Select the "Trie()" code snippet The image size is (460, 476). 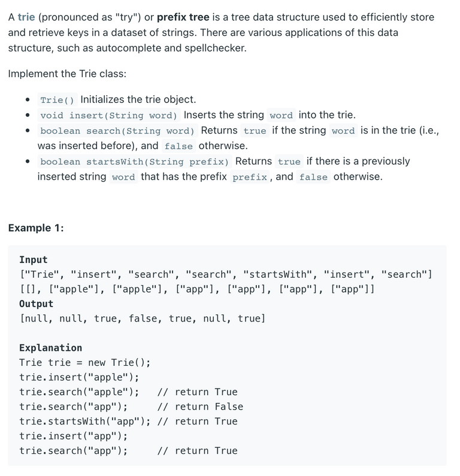tap(57, 100)
